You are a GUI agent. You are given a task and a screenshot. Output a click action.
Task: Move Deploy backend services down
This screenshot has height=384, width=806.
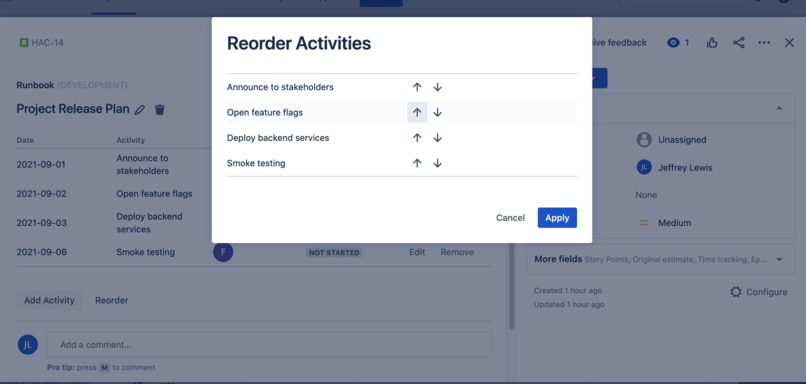click(x=437, y=138)
